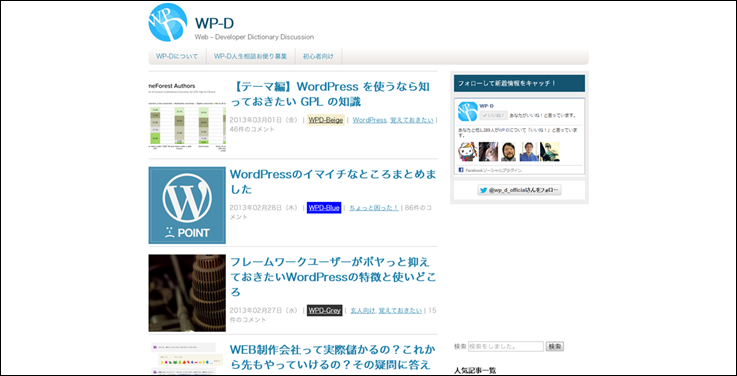
Task: Click the Facebook いいね！ button
Action: pos(494,115)
